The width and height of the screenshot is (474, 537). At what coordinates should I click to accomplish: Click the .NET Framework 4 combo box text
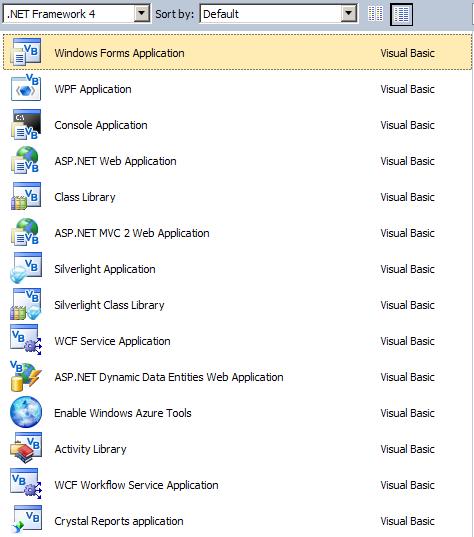[51, 14]
